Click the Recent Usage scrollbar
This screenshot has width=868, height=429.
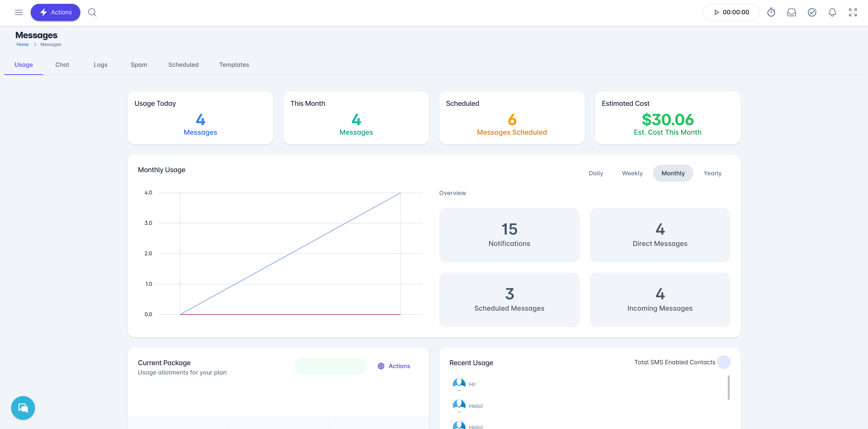pyautogui.click(x=728, y=387)
